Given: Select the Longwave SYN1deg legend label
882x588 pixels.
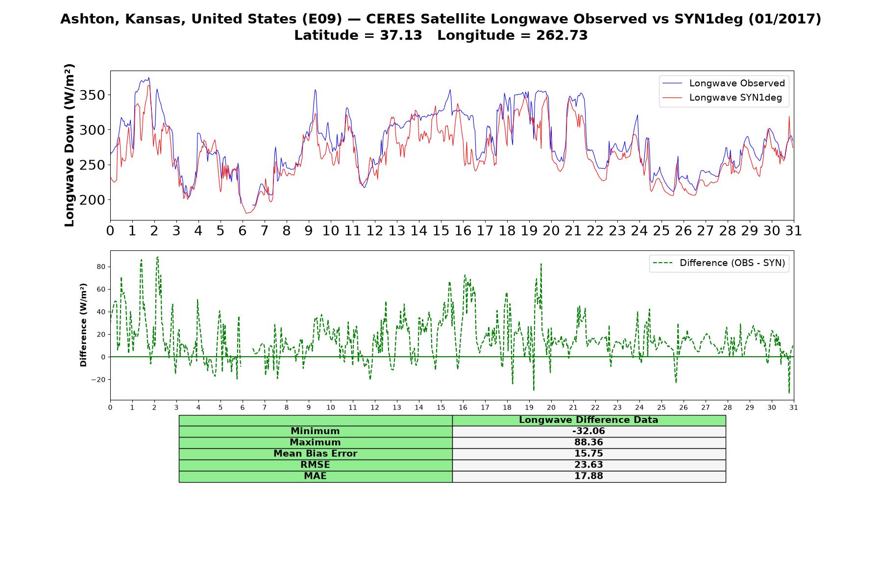Looking at the screenshot, I should pyautogui.click(x=735, y=98).
